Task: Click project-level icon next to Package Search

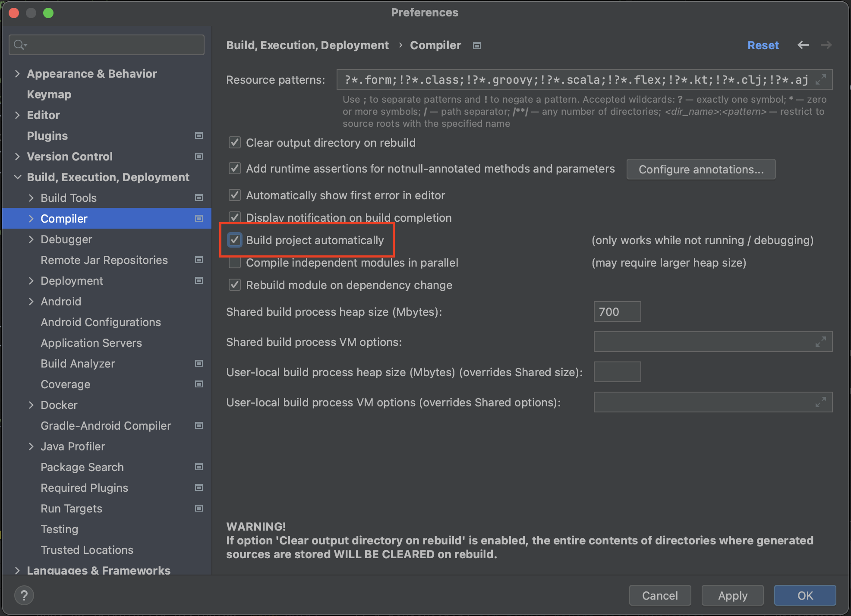Action: [199, 467]
